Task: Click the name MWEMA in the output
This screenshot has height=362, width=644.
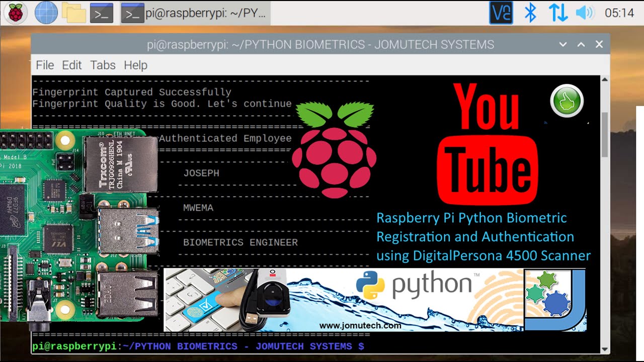Action: [x=198, y=208]
